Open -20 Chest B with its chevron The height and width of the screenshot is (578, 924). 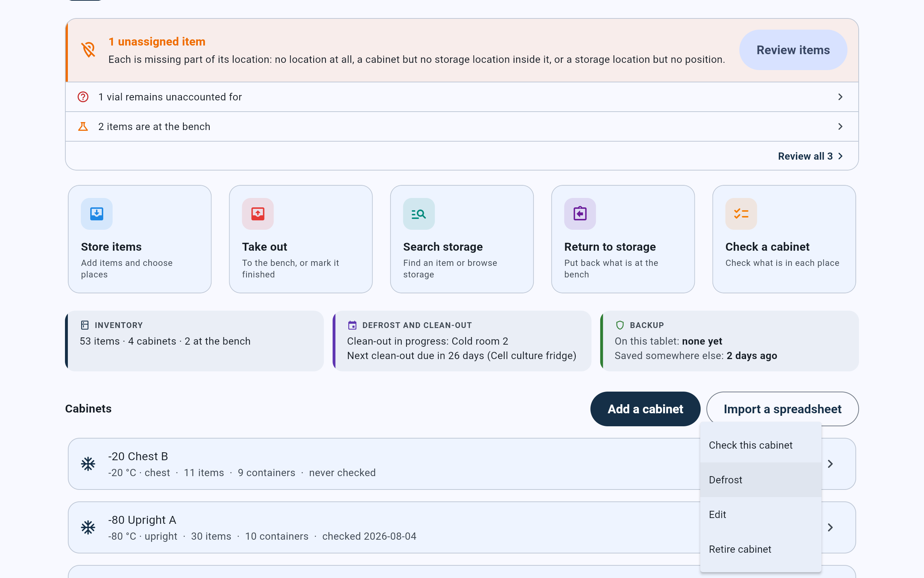click(x=830, y=464)
